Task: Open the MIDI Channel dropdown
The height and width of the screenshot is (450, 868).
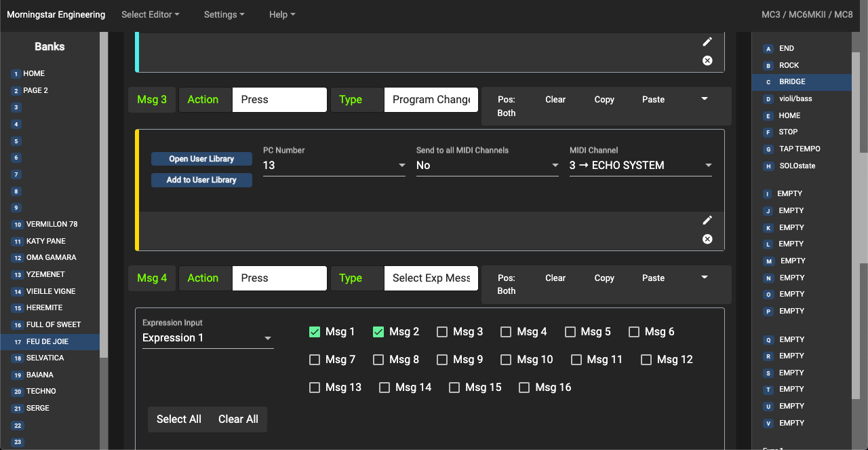Action: (640, 166)
